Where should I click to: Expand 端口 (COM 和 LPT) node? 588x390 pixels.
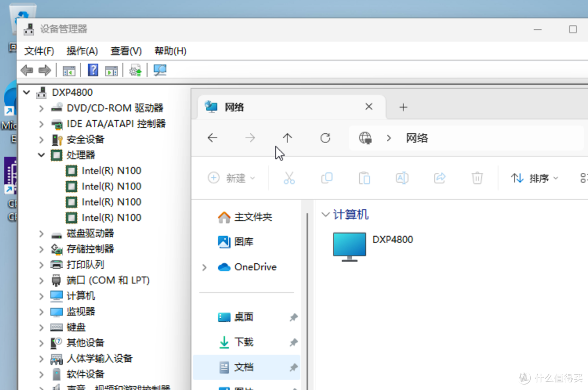[41, 280]
